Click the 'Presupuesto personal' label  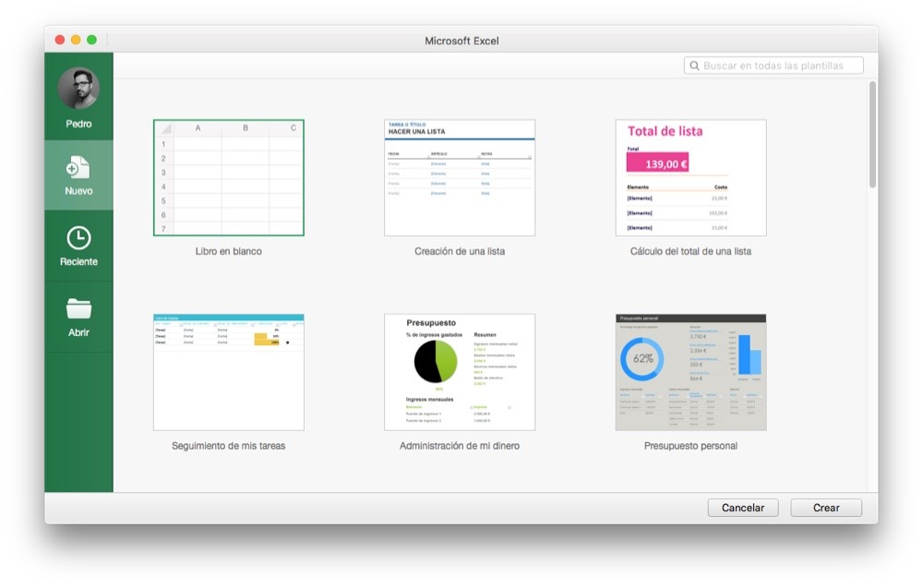point(690,446)
